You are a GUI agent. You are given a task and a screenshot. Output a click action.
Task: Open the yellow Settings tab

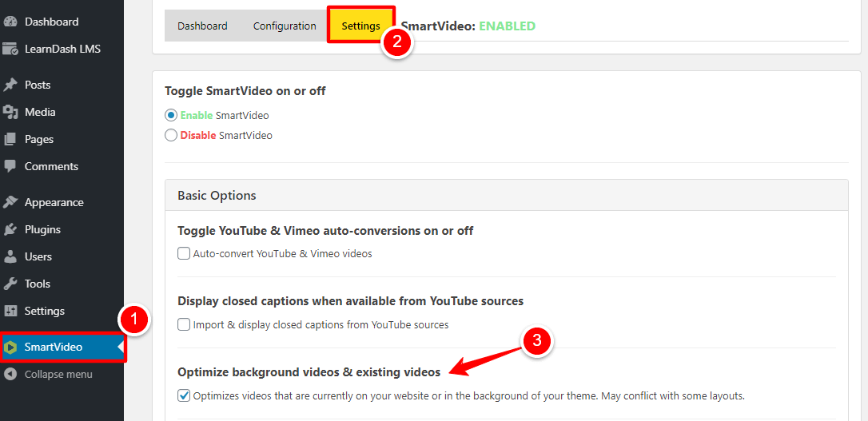tap(361, 26)
